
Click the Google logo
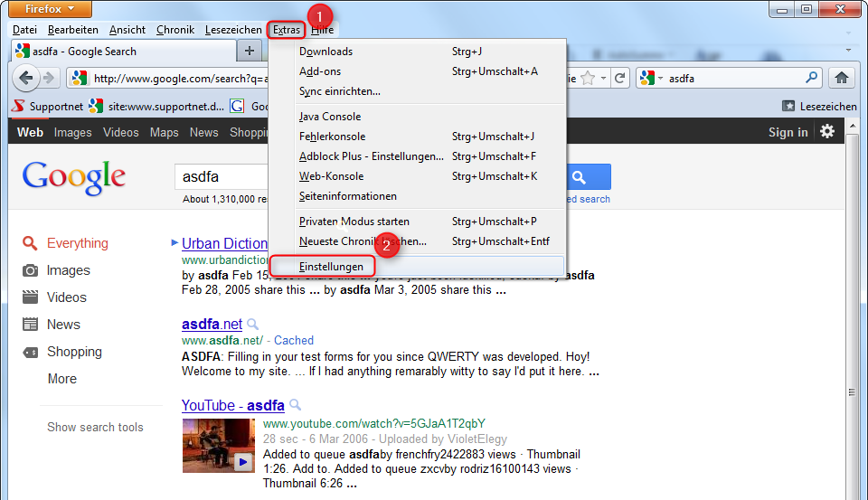coord(73,177)
